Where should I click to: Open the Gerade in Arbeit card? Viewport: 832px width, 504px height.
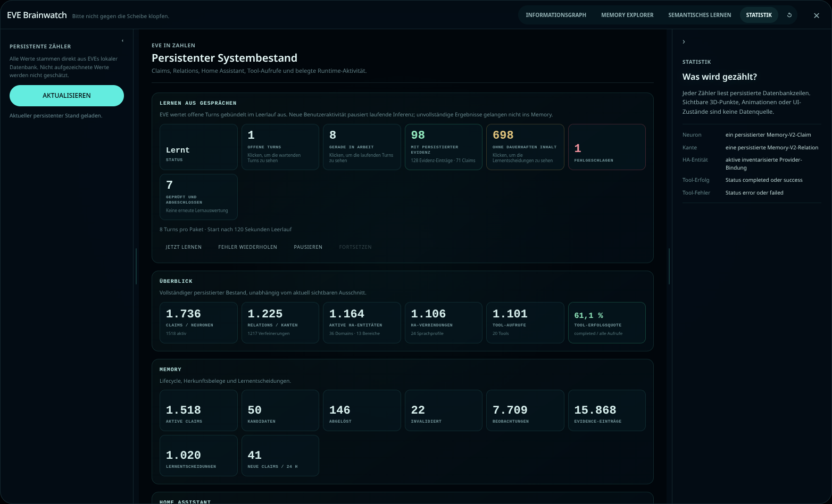pyautogui.click(x=362, y=147)
